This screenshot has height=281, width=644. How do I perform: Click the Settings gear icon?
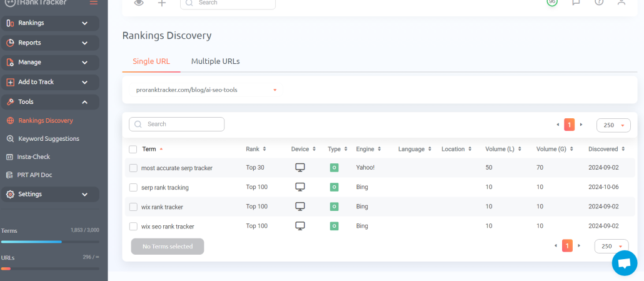[10, 194]
